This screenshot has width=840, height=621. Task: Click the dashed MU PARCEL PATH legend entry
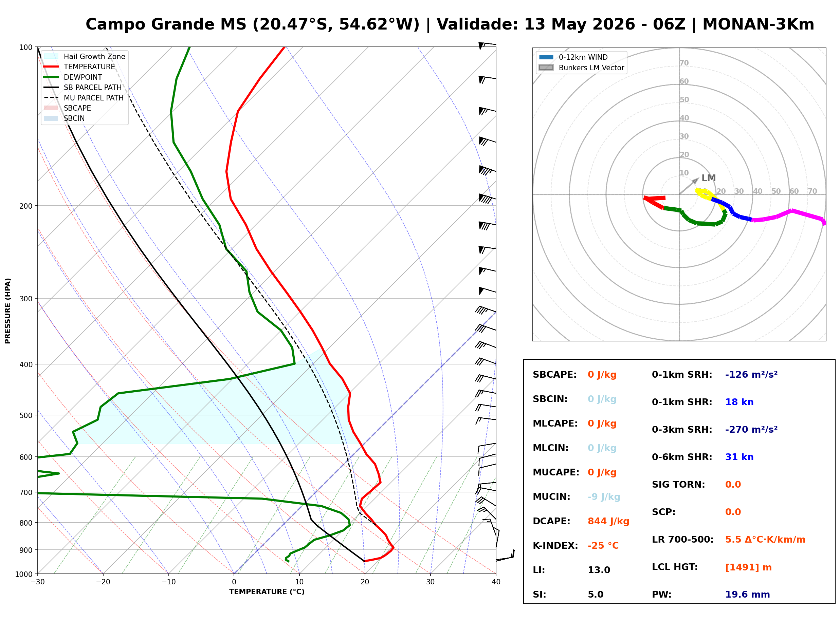(84, 98)
